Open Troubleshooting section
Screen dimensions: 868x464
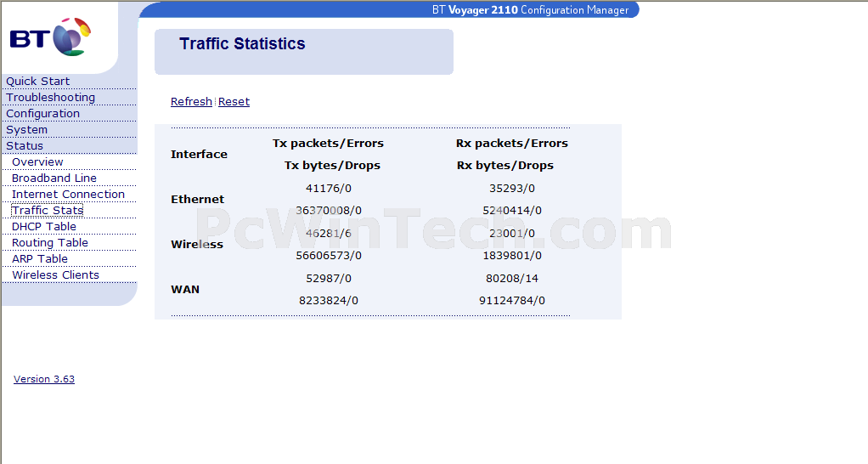(x=50, y=98)
